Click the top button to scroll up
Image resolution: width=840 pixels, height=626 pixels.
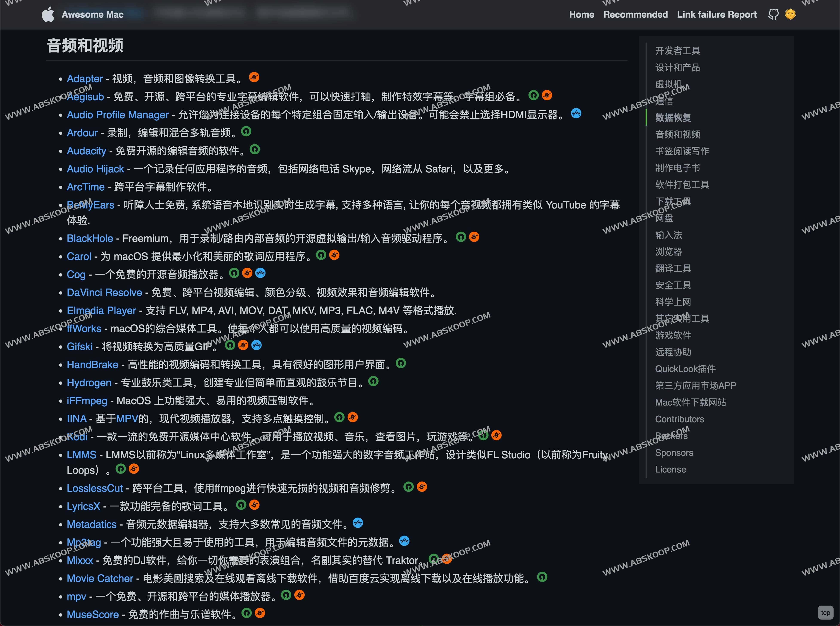(826, 612)
